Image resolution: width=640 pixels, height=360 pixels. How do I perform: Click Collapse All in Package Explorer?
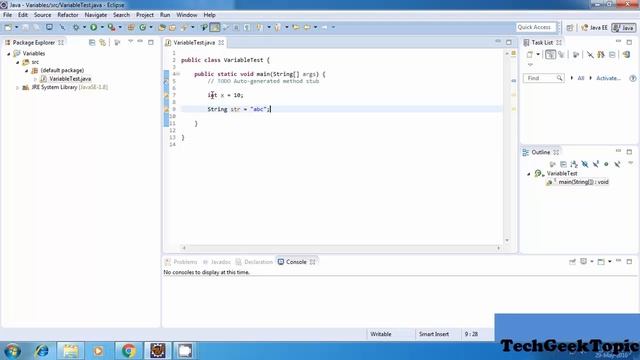pos(92,42)
